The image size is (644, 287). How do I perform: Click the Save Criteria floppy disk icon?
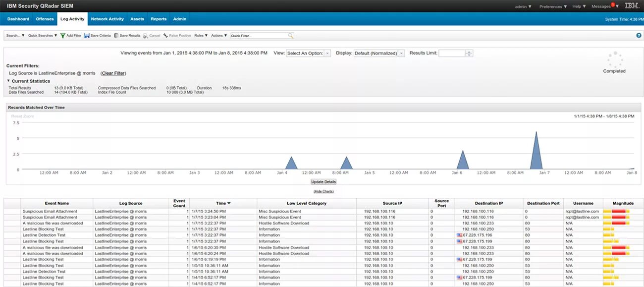[x=87, y=36]
